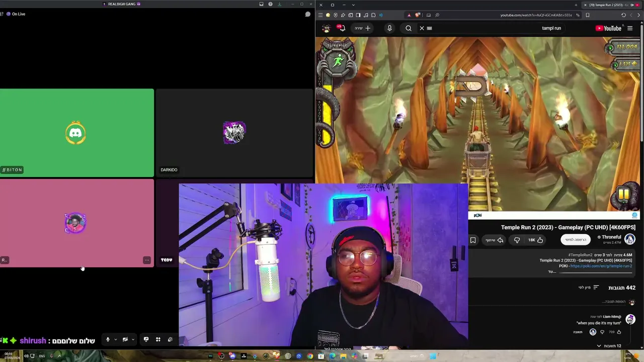Open the Throneful channel name link
This screenshot has width=644, height=362.
coord(611,237)
